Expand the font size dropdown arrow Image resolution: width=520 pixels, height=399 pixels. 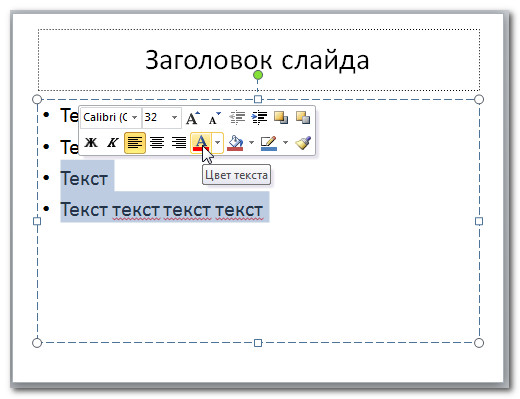click(174, 117)
